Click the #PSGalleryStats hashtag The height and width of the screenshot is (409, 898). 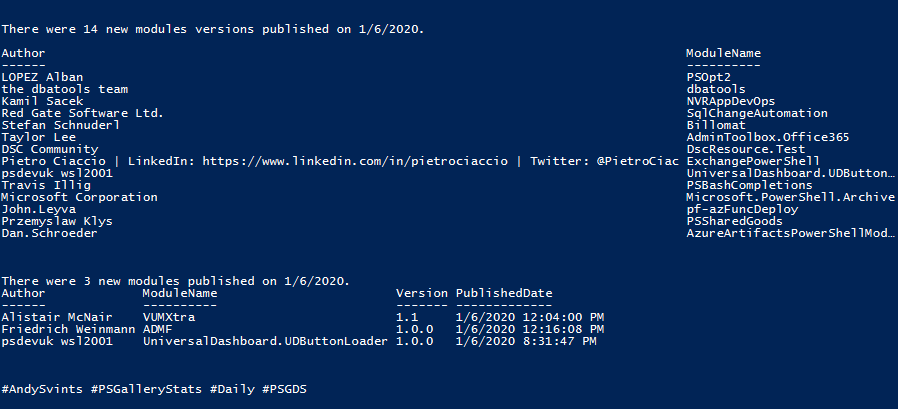(146, 390)
